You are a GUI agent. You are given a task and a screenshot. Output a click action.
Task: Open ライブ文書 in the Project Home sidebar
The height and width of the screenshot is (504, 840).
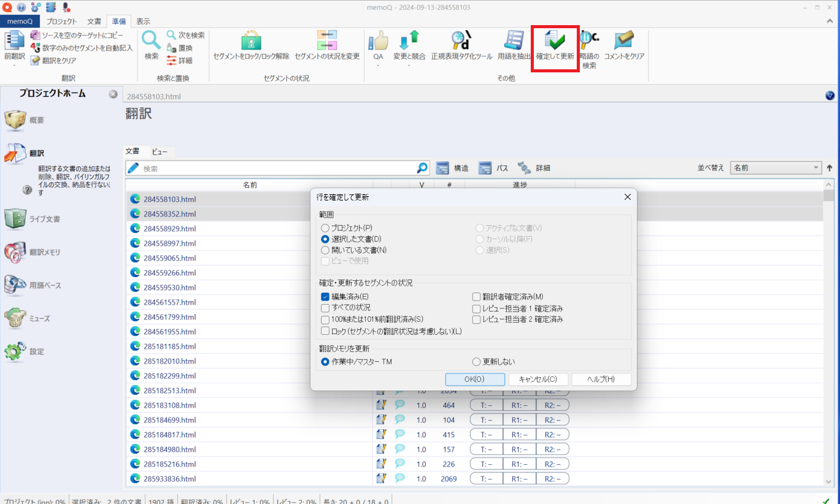(32, 219)
